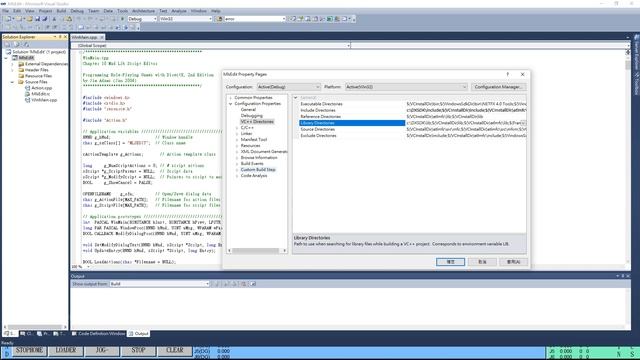Collapse the Configuration Properties node
This screenshot has height=360, width=640.
231,104
